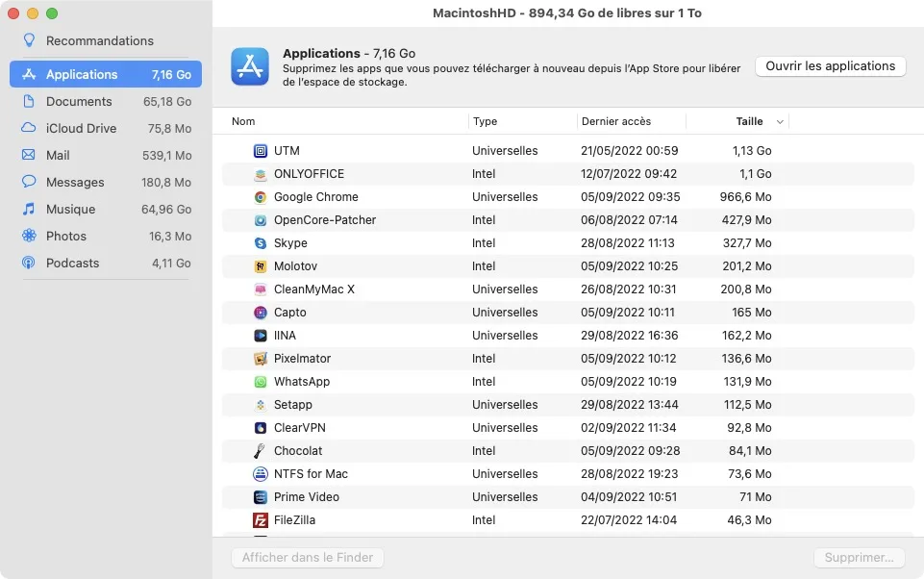Click Musique size 64,96 Go in sidebar
The height and width of the screenshot is (579, 924).
pos(166,210)
